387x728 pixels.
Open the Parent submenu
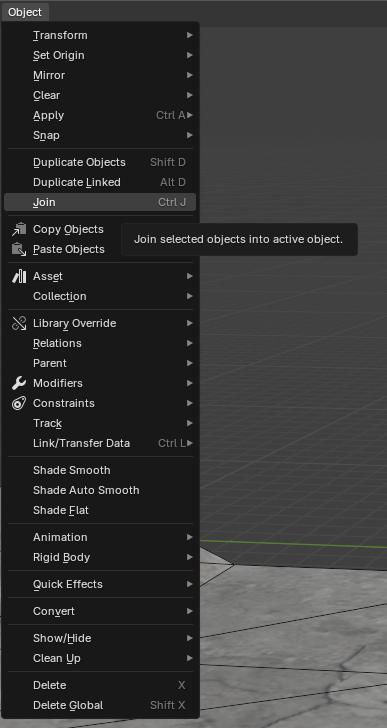coord(100,363)
